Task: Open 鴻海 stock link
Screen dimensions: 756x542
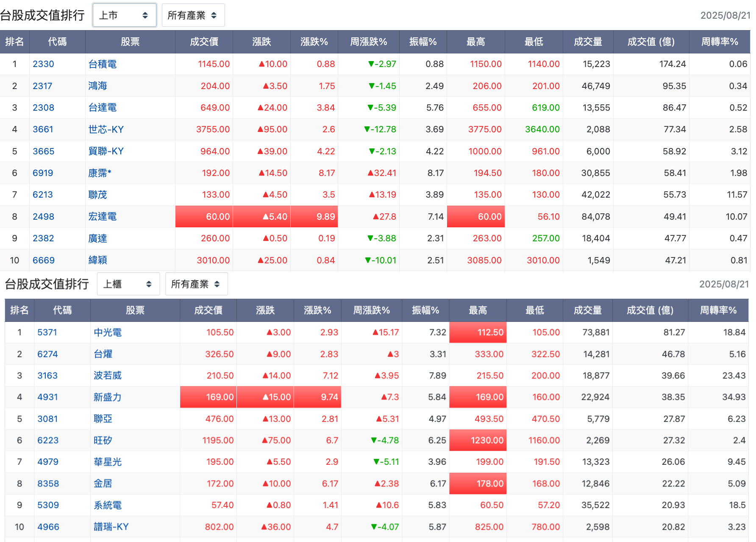Action: (97, 86)
